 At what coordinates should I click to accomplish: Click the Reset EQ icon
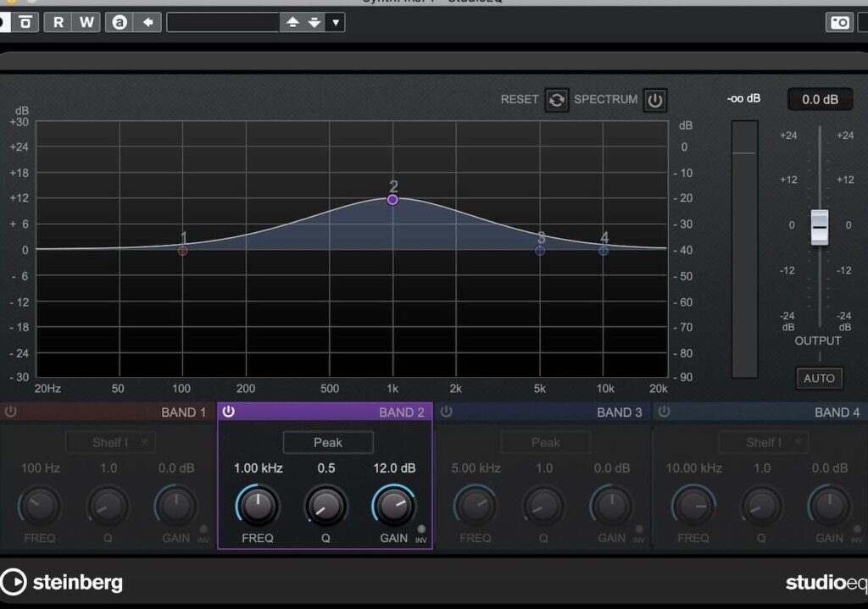click(x=556, y=100)
